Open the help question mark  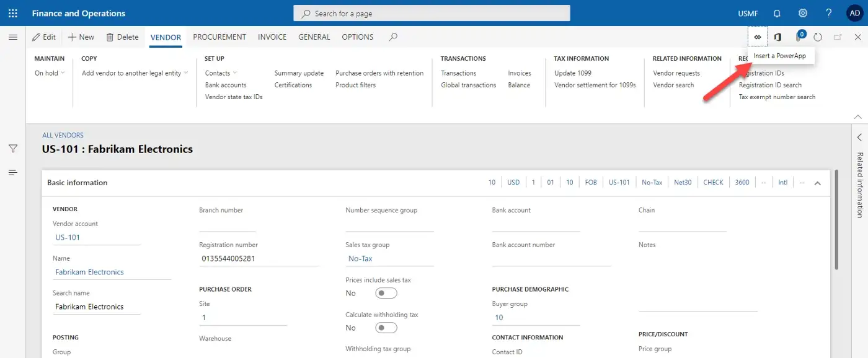pos(829,13)
